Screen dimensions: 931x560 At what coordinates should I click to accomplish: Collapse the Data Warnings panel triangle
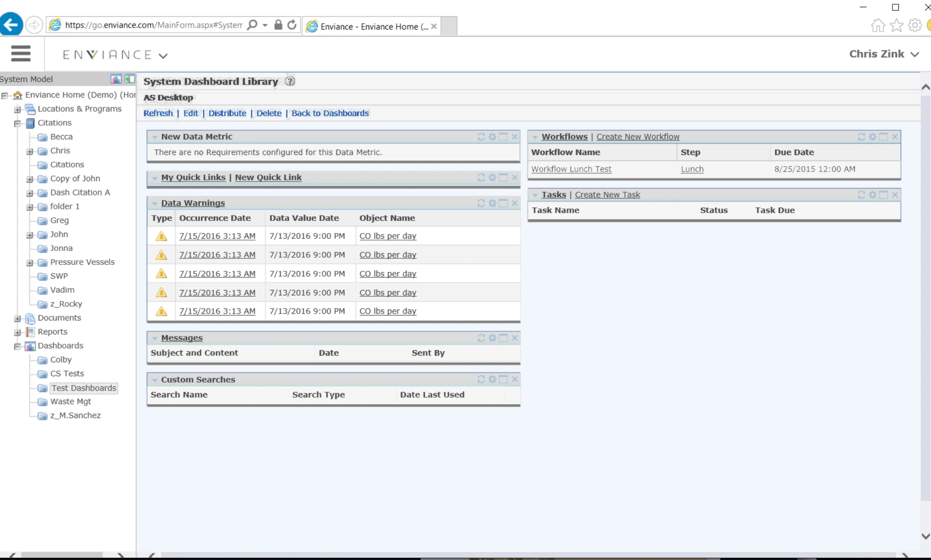[155, 204]
